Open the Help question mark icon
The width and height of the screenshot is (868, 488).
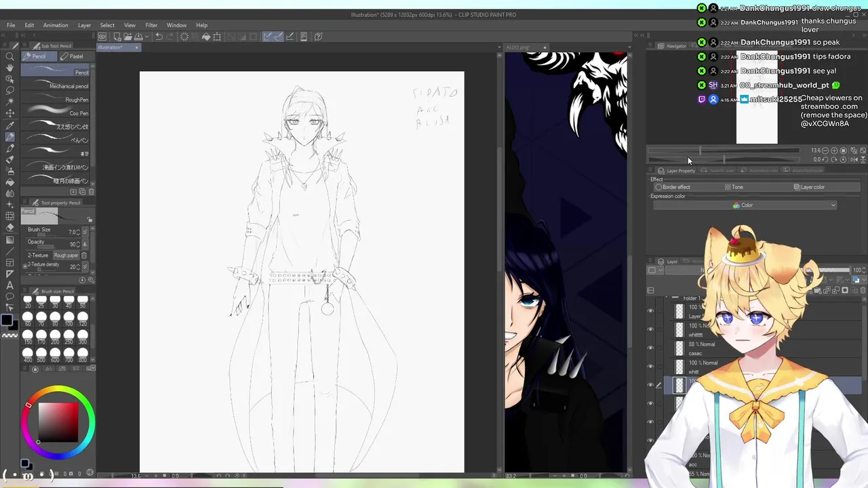318,37
